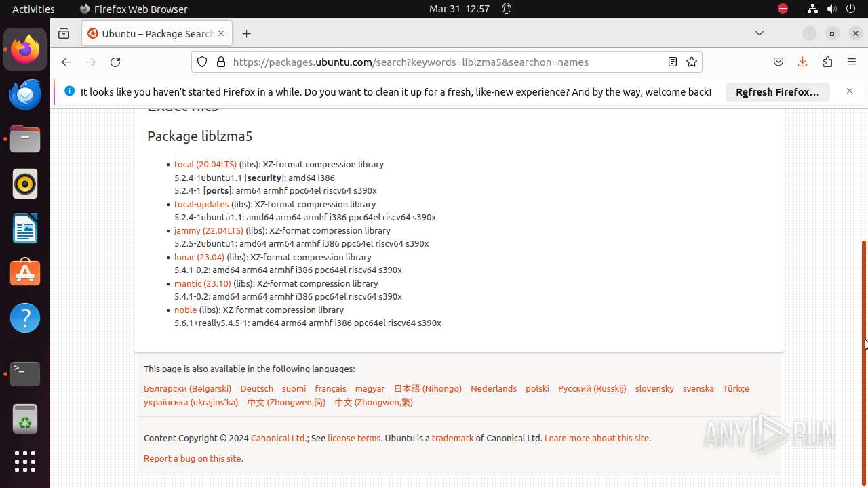Screen dimensions: 868x488
Task: Open the Activities overview
Action: [33, 9]
